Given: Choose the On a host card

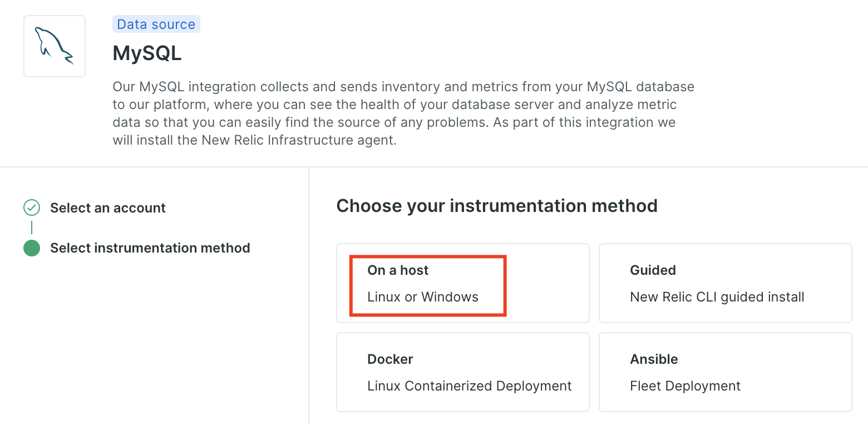Looking at the screenshot, I should click(x=463, y=283).
